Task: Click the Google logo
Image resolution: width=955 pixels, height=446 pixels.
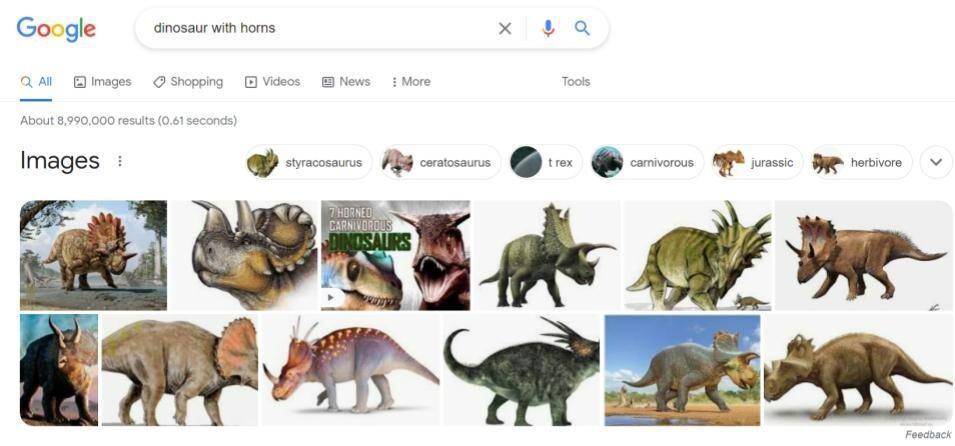Action: coord(56,29)
